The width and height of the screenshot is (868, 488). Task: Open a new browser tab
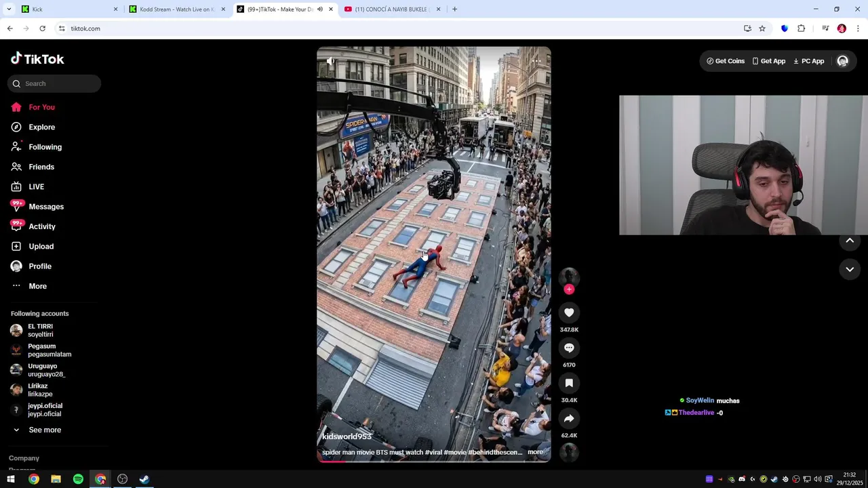(x=454, y=9)
